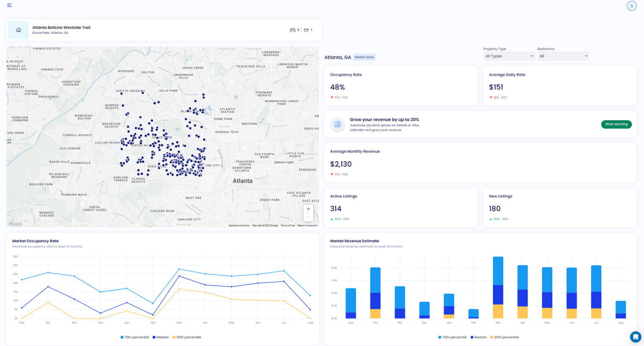Image resolution: width=644 pixels, height=346 pixels.
Task: Toggle 25th percentile in revenue chart legend
Action: click(x=505, y=337)
